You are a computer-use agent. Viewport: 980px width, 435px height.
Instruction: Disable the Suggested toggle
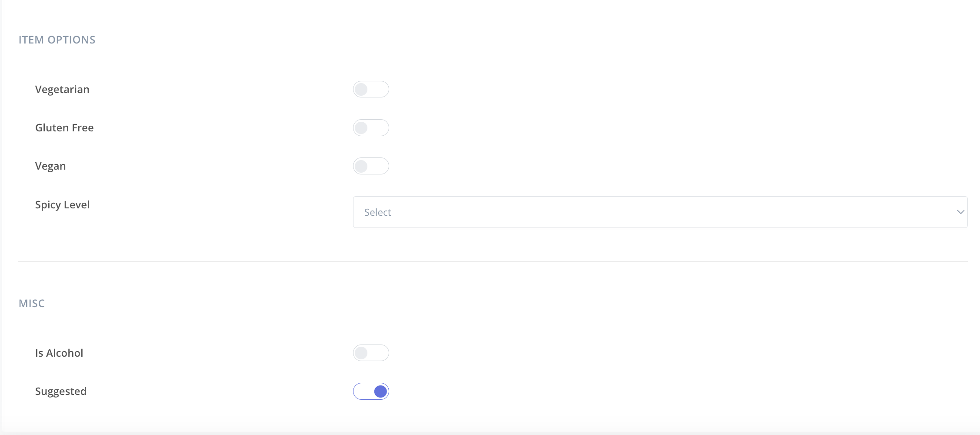[x=371, y=391]
